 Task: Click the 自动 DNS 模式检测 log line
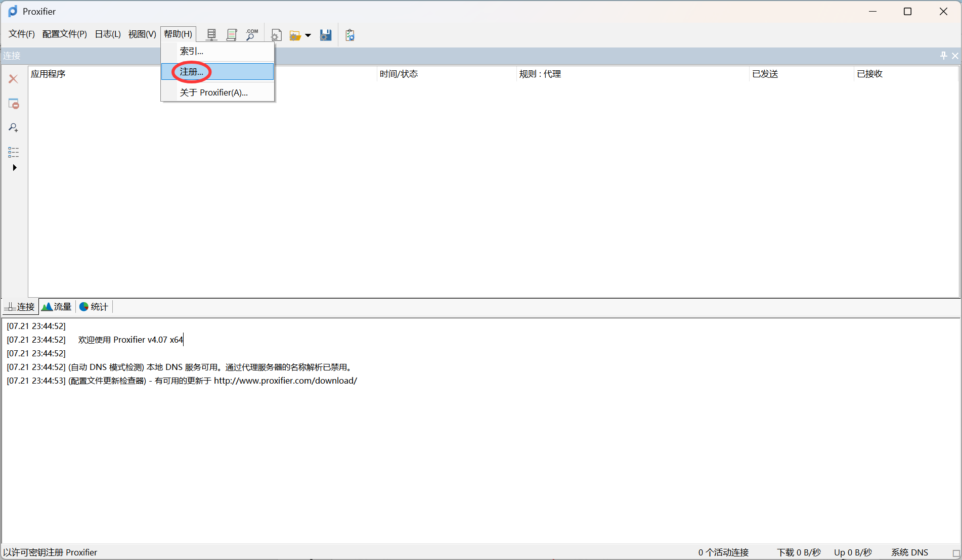click(180, 367)
